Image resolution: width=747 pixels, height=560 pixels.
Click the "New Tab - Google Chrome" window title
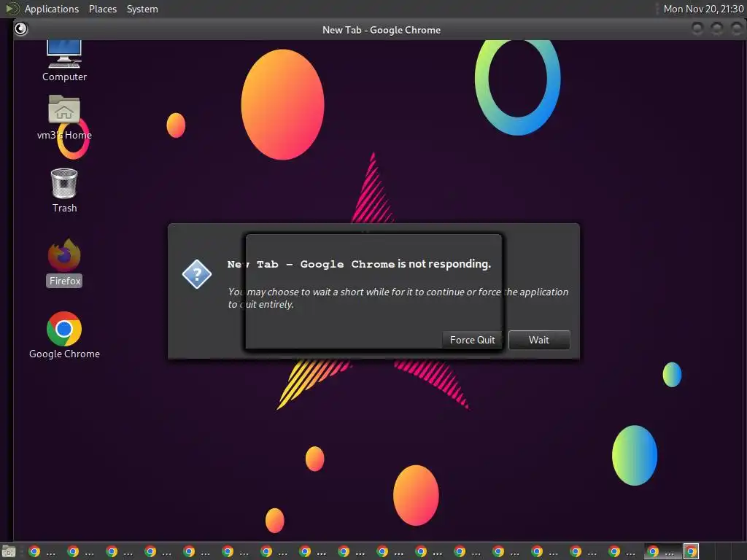click(x=381, y=30)
